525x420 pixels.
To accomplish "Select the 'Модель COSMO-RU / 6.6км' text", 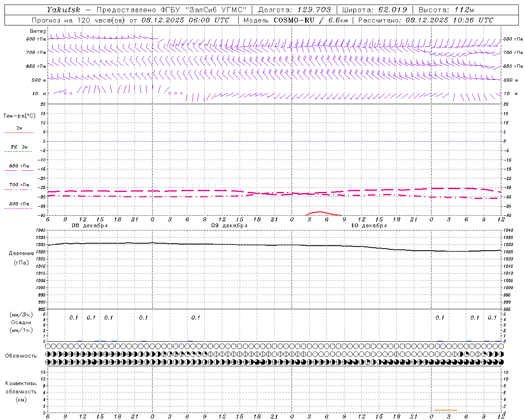I will pyautogui.click(x=295, y=20).
